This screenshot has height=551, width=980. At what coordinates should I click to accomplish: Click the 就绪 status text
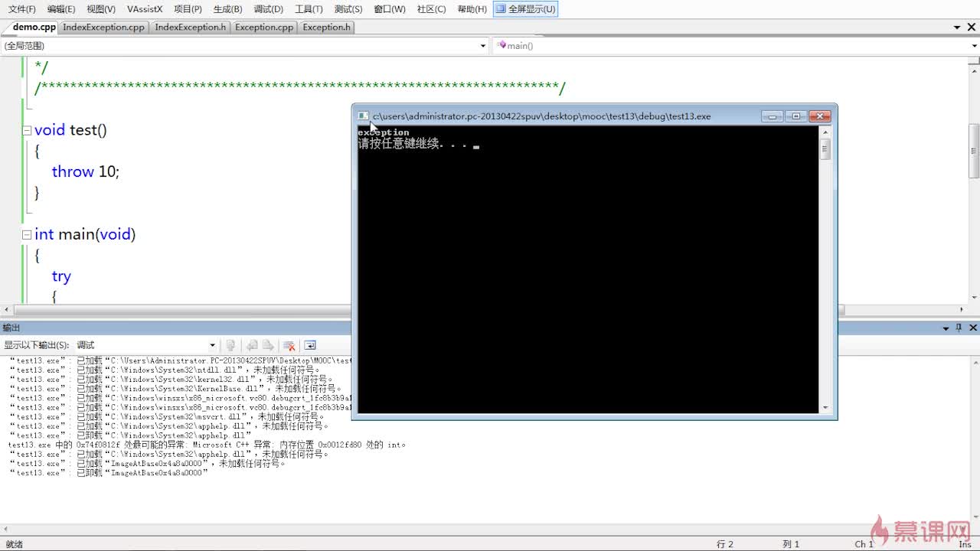pyautogui.click(x=15, y=544)
